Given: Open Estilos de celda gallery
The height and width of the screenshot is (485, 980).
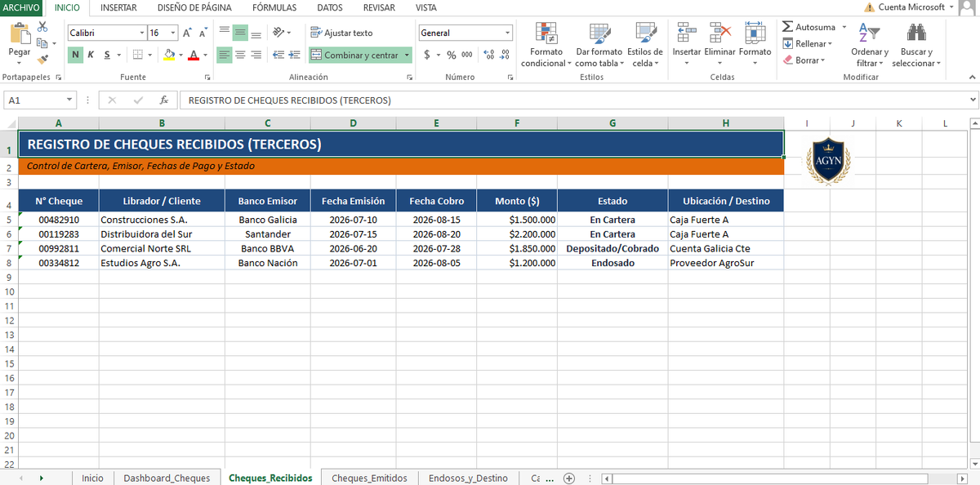Looking at the screenshot, I should [x=645, y=45].
